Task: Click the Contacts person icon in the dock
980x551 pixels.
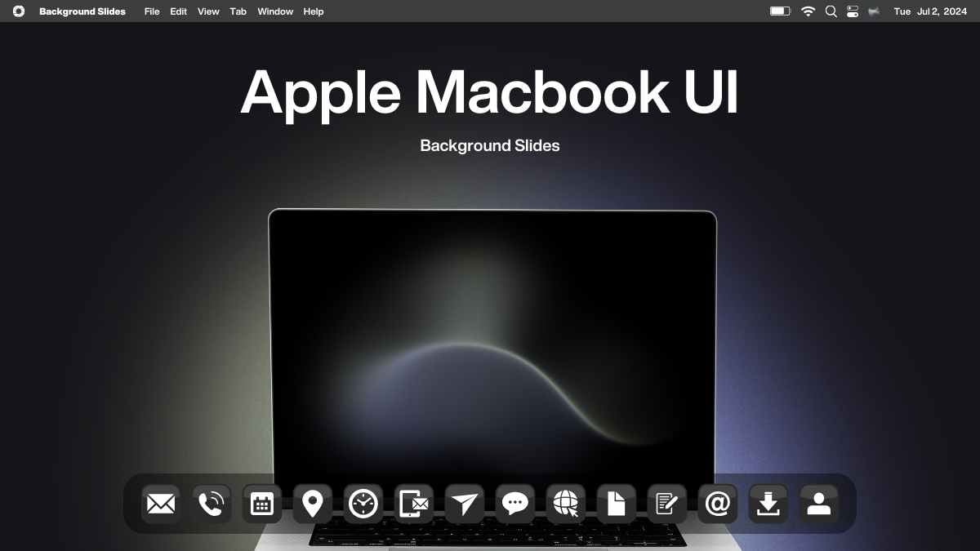Action: [x=818, y=504]
